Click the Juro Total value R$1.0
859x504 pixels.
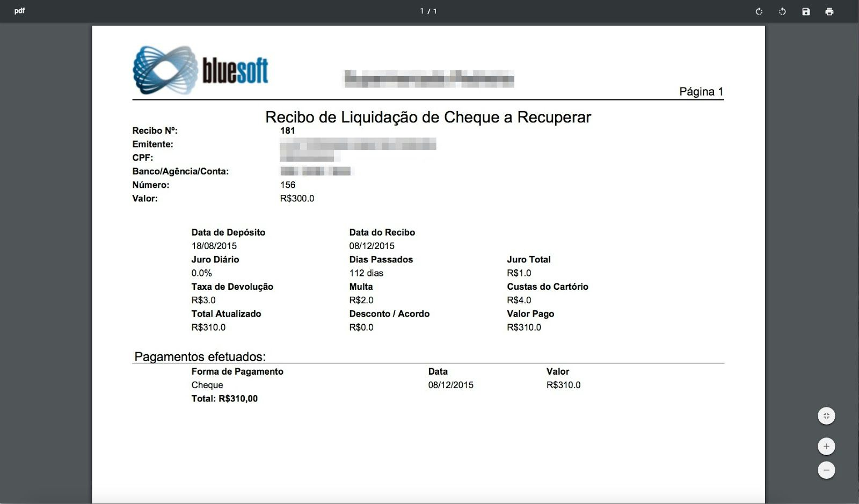click(x=519, y=273)
